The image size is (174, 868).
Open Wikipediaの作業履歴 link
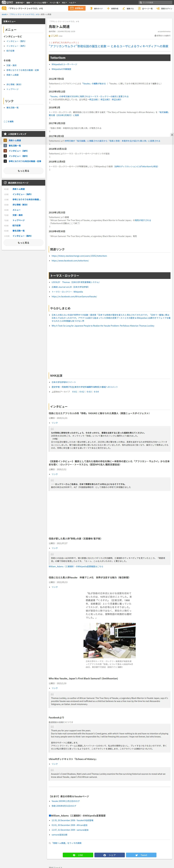(61, 69)
